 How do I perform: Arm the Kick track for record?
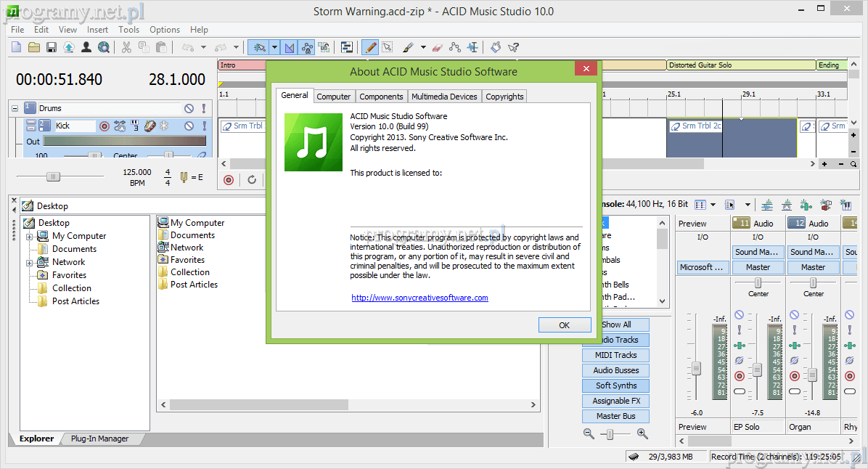pos(104,126)
